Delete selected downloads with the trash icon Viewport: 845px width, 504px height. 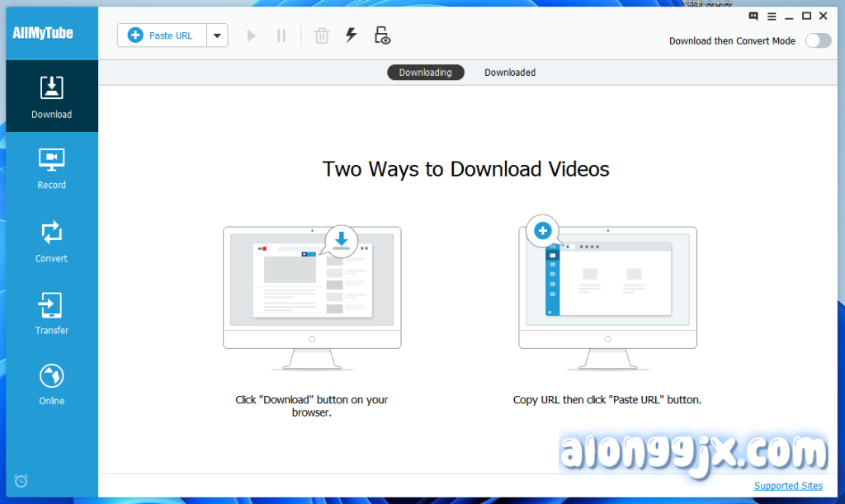pos(322,35)
